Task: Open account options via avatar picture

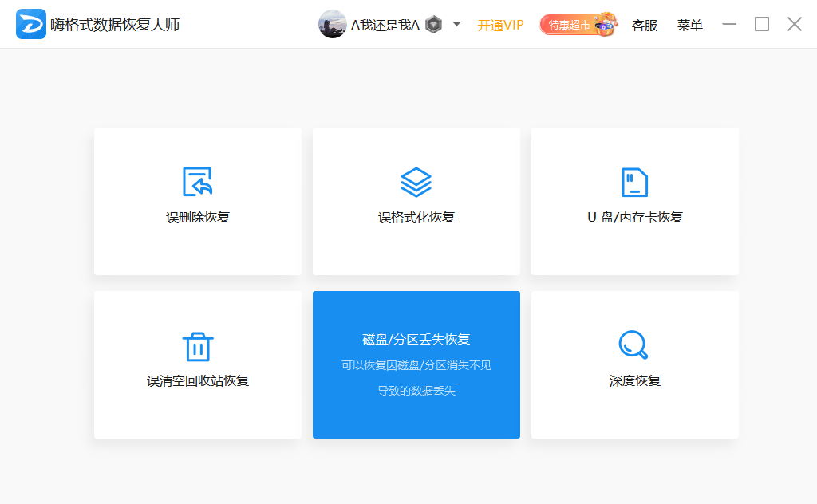Action: [332, 24]
